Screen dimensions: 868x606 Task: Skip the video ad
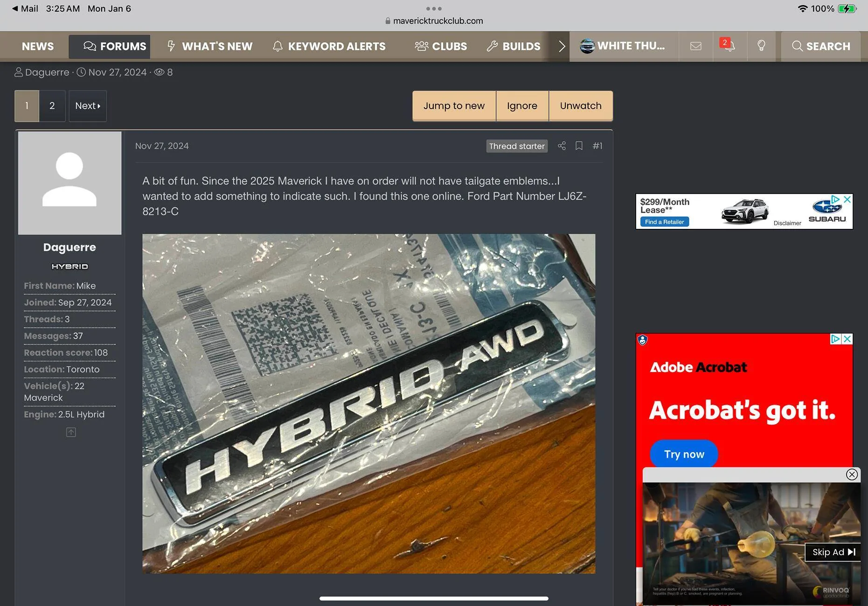coord(833,552)
